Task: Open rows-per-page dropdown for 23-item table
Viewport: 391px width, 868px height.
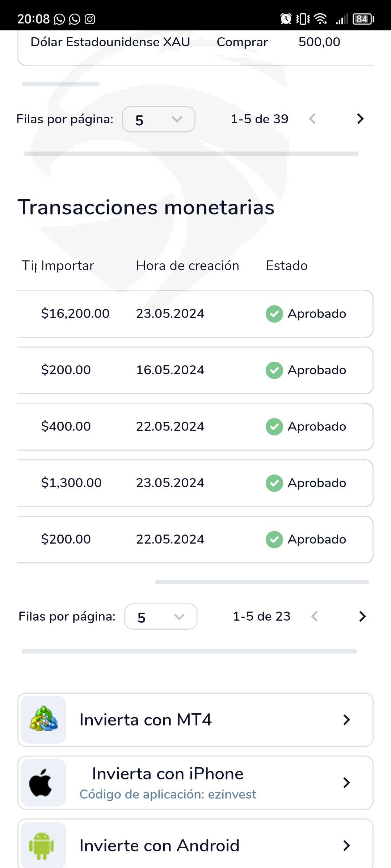Action: [x=161, y=617]
